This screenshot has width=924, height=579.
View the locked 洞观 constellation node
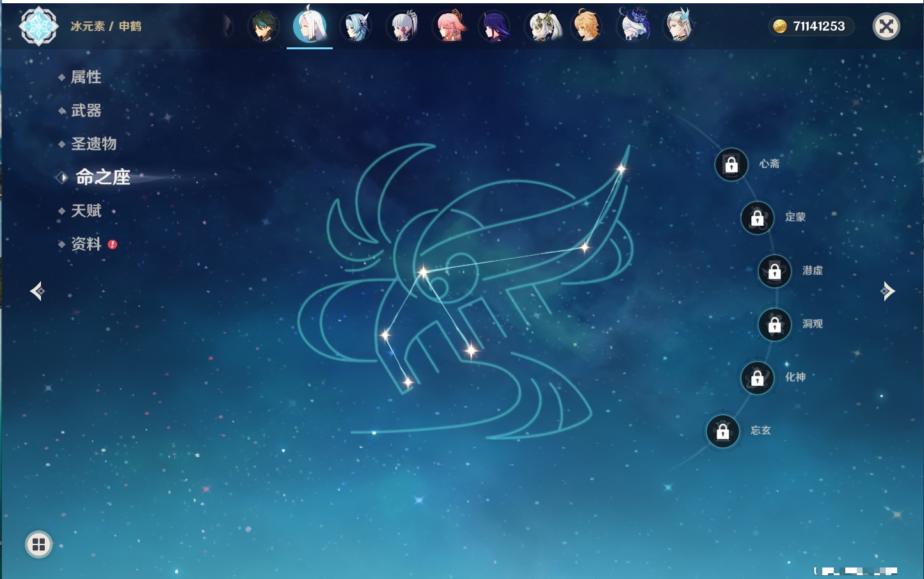[775, 325]
